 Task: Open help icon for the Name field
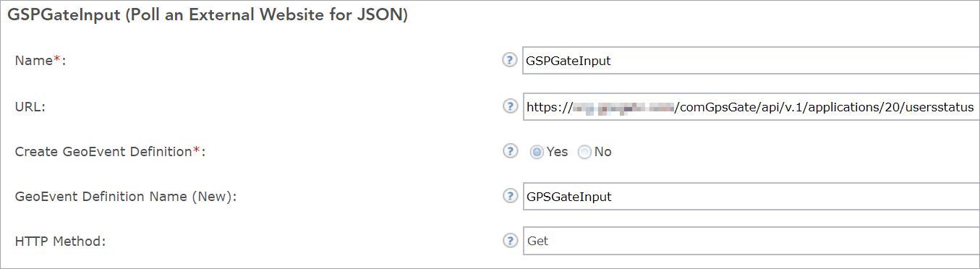(510, 60)
